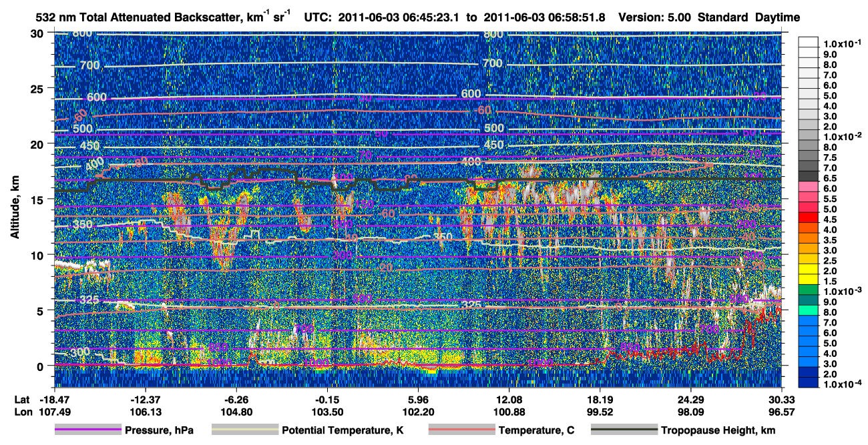This screenshot has height=445, width=868.
Task: Click the 20 tick on the altitude axis
Action: pos(38,144)
